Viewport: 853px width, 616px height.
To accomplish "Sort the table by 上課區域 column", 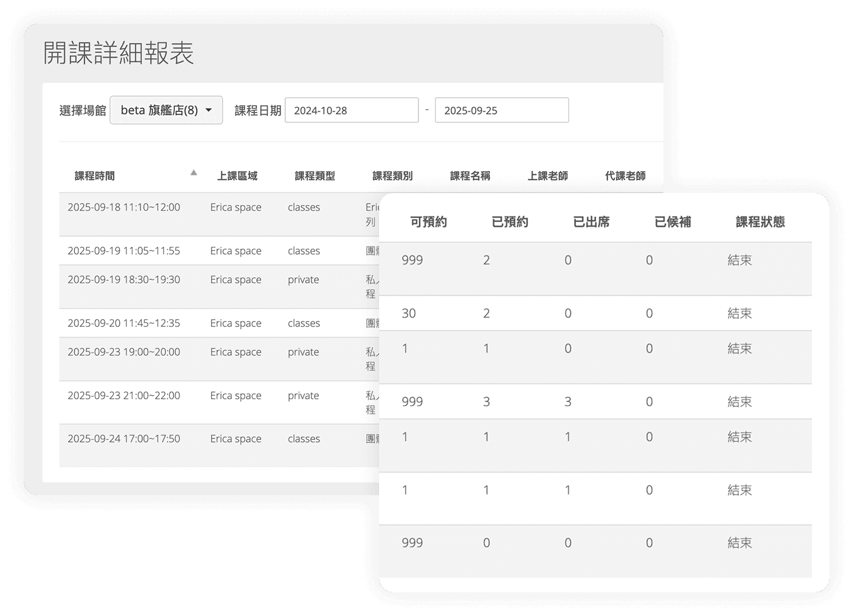I will click(x=237, y=175).
